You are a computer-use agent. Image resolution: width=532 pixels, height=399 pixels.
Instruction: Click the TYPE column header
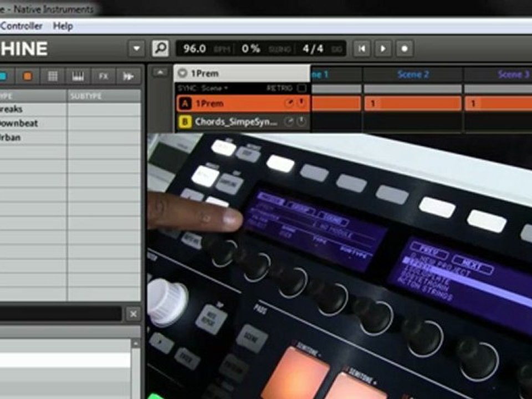point(33,96)
